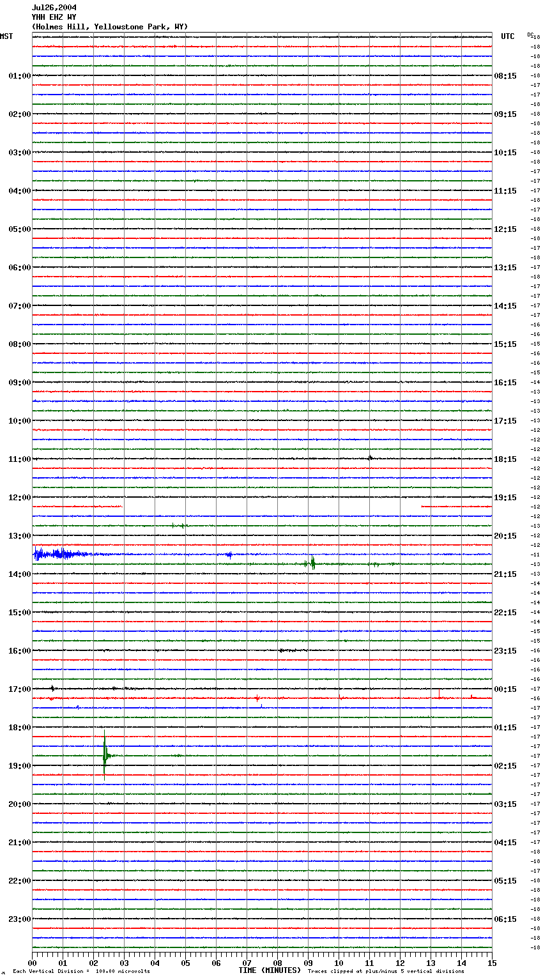
Task: Select the 01:00 MST time label
Action: (x=19, y=76)
